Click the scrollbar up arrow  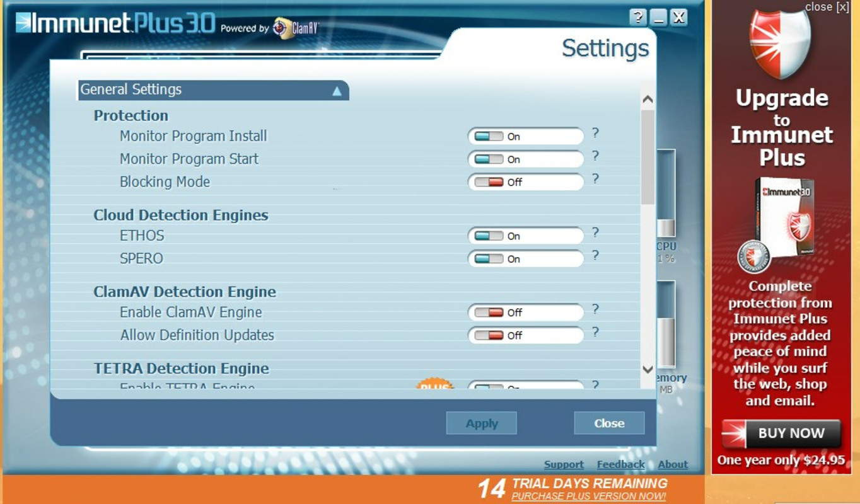tap(648, 100)
